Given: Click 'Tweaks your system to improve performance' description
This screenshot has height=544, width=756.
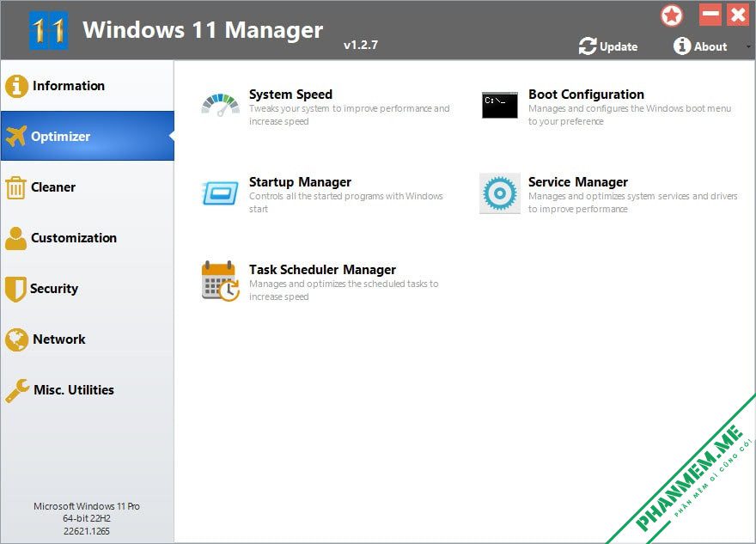Looking at the screenshot, I should (x=349, y=115).
